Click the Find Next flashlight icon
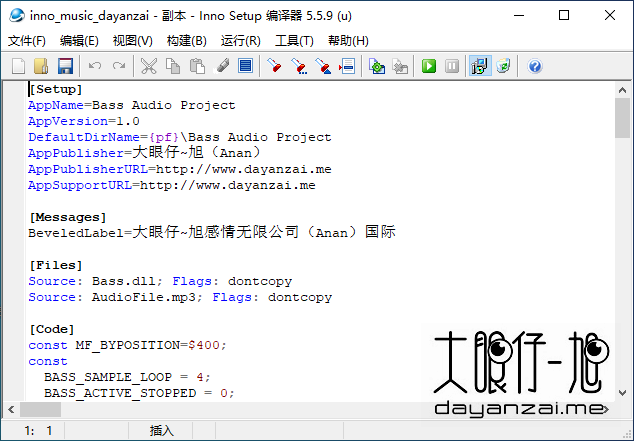The height and width of the screenshot is (441, 634). (x=299, y=66)
